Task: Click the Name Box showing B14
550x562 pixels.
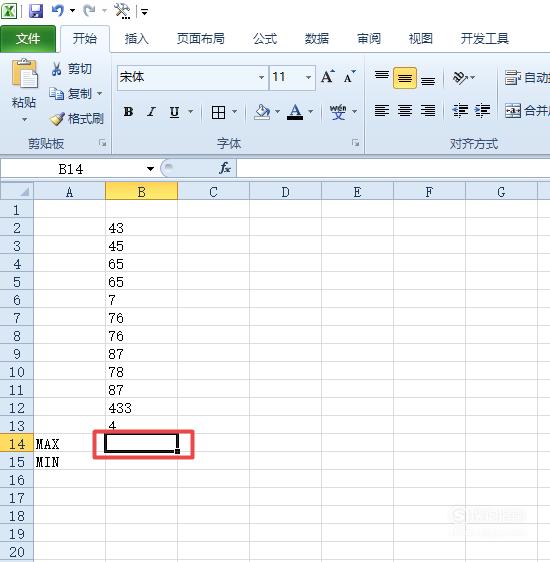Action: pyautogui.click(x=72, y=169)
